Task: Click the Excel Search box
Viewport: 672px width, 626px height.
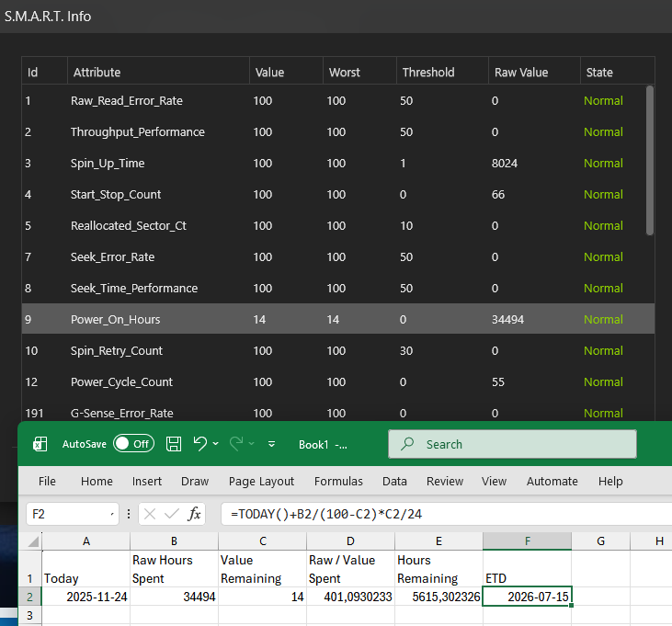Action: 512,444
